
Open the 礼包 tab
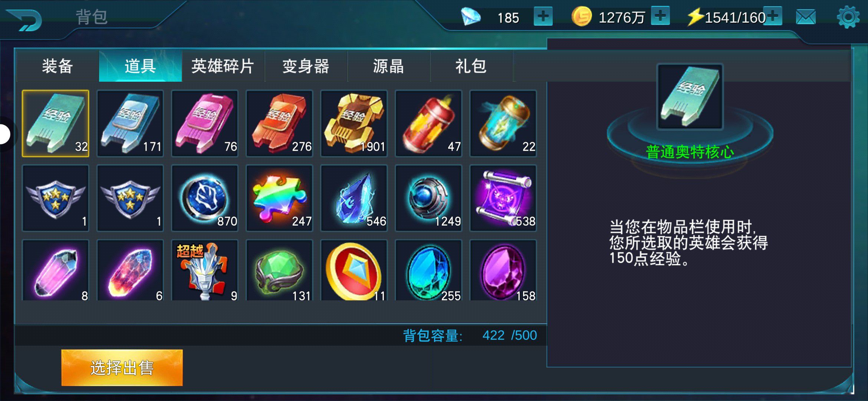click(x=471, y=66)
